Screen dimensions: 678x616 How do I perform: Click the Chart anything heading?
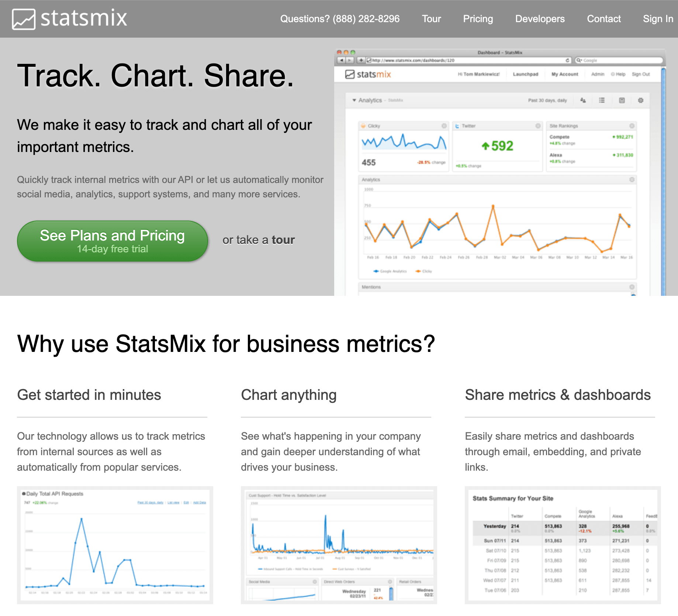coord(288,395)
